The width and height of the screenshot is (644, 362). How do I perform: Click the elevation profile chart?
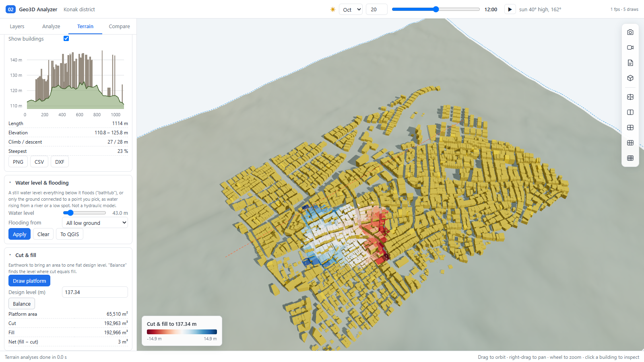(x=68, y=82)
